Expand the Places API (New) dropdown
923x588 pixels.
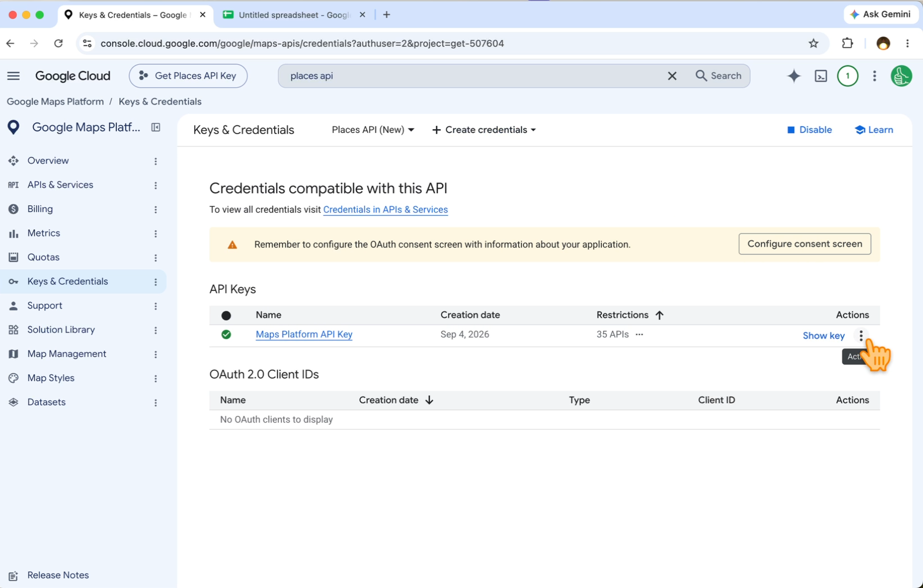point(373,130)
